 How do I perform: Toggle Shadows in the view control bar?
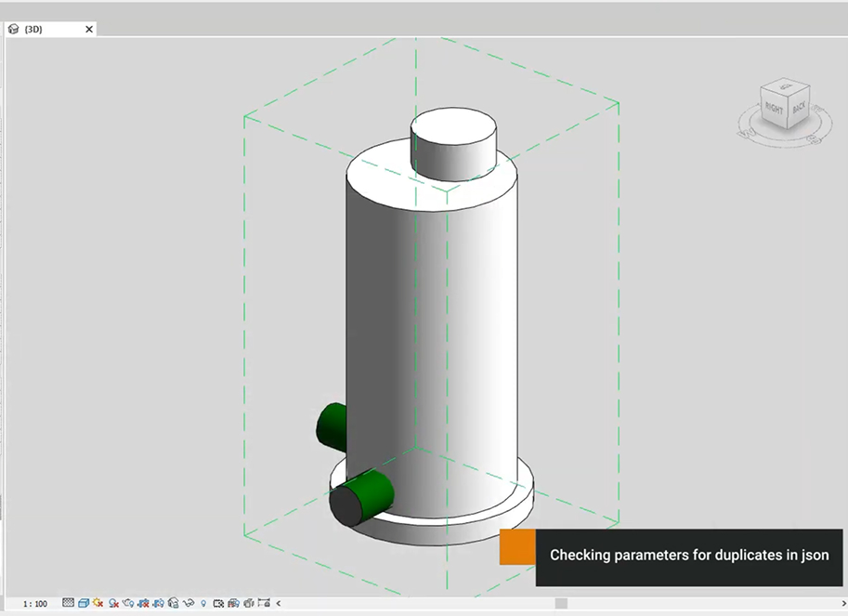tap(113, 603)
